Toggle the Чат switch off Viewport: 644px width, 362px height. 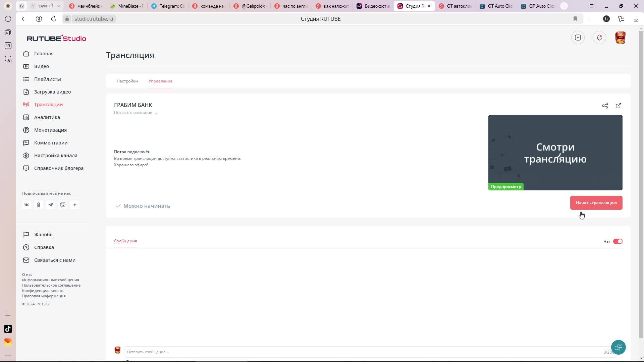[618, 241]
